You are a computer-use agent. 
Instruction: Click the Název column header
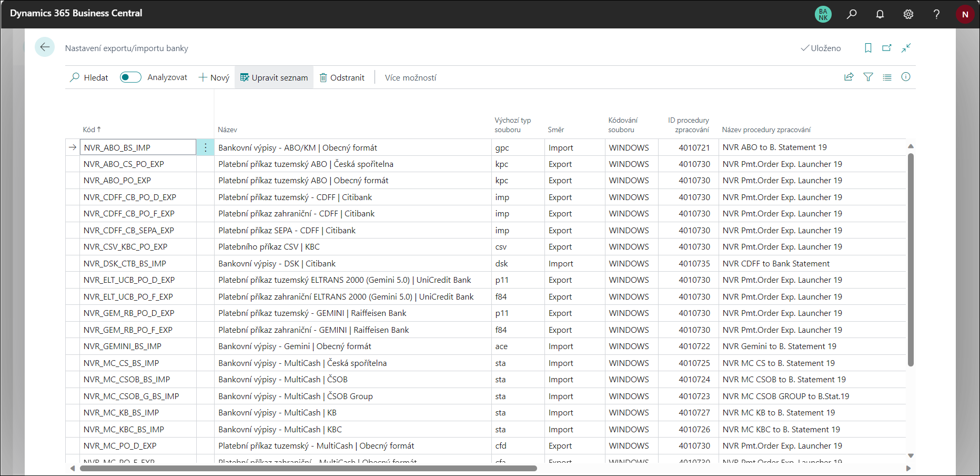227,130
